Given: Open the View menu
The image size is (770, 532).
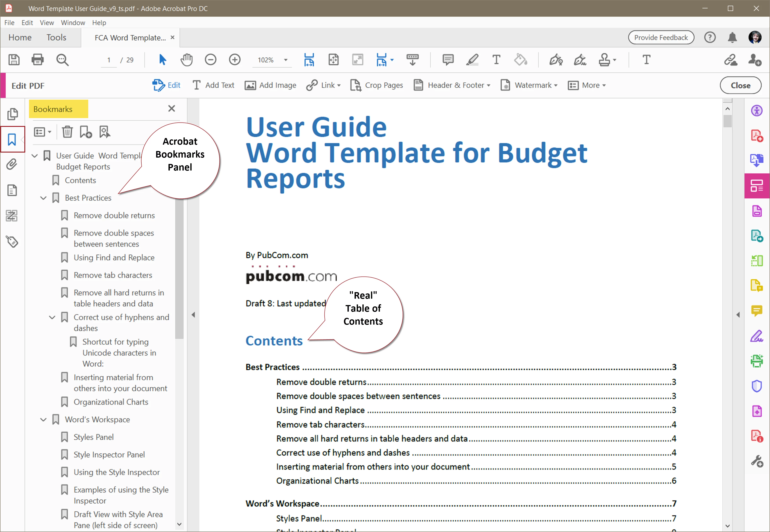Looking at the screenshot, I should [x=47, y=23].
